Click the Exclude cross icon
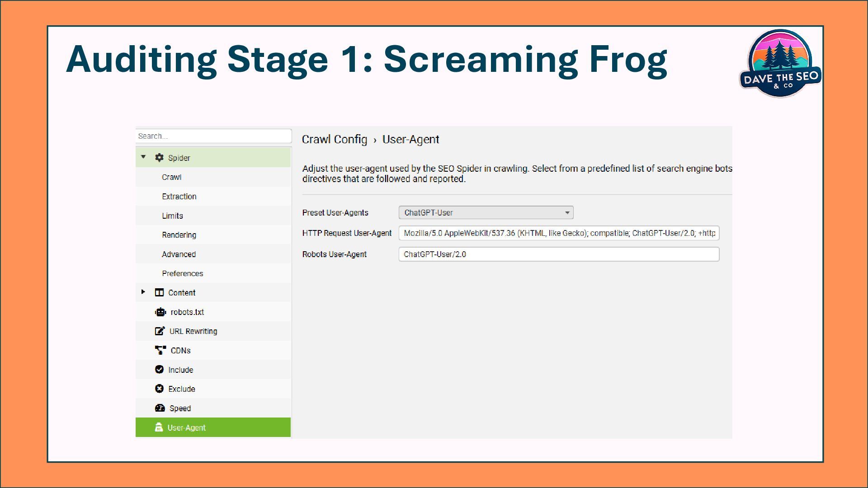The height and width of the screenshot is (488, 868). point(159,389)
